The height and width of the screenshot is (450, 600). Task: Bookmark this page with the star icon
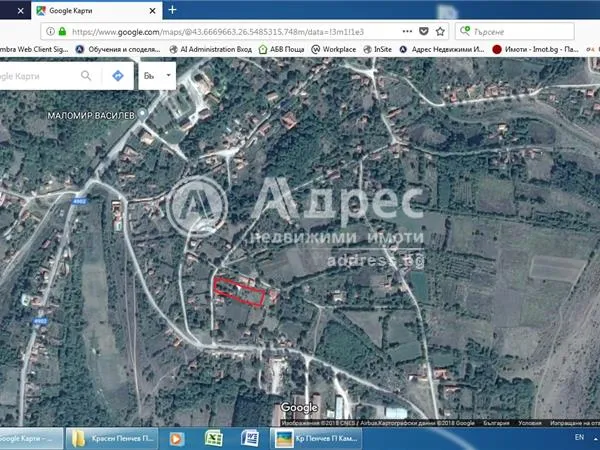pyautogui.click(x=440, y=31)
